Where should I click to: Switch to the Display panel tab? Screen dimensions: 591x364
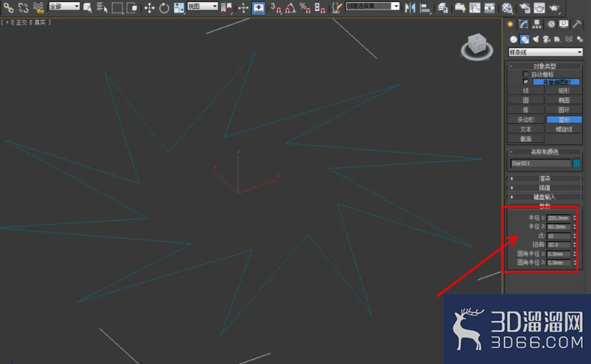click(x=564, y=24)
